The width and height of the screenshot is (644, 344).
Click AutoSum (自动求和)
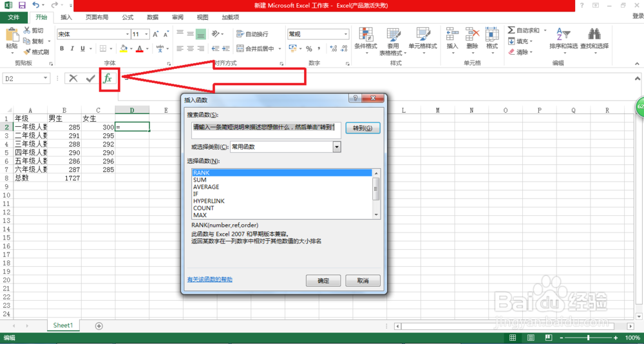(x=524, y=30)
